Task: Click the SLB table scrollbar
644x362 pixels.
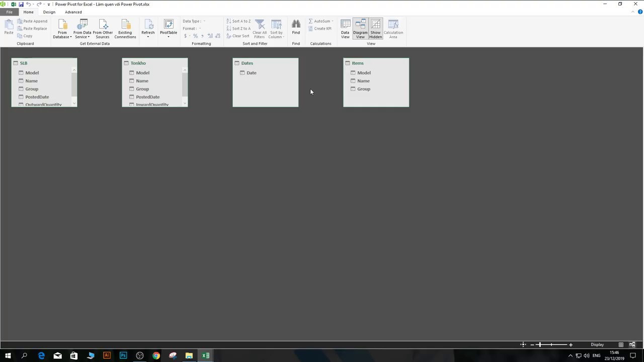Action: pos(74,87)
